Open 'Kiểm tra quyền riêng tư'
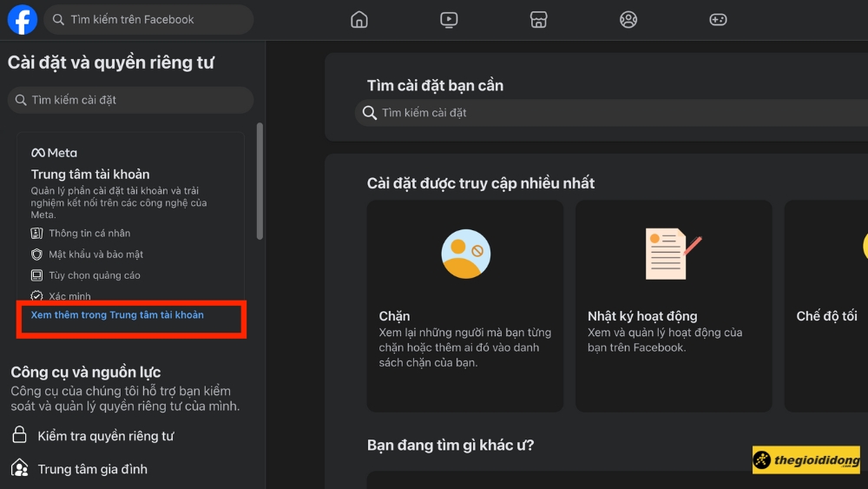The image size is (868, 489). 106,436
